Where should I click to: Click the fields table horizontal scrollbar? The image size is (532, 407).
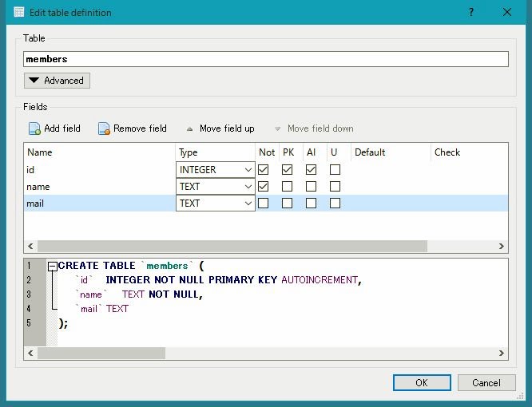[x=240, y=247]
